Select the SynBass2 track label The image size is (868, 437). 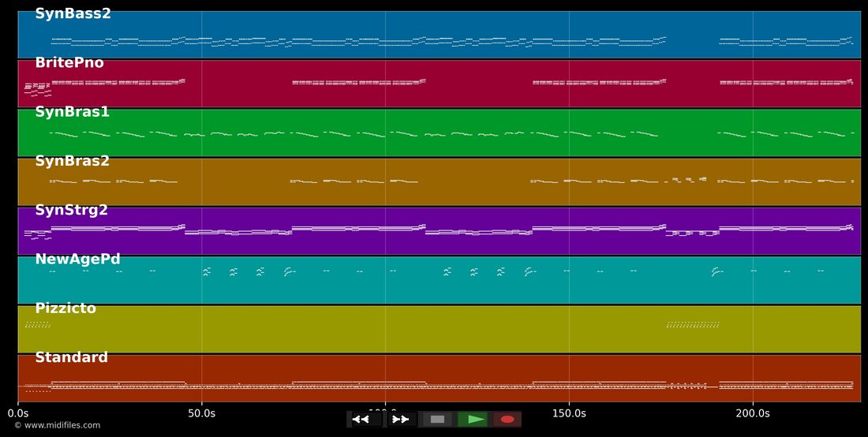click(x=73, y=14)
